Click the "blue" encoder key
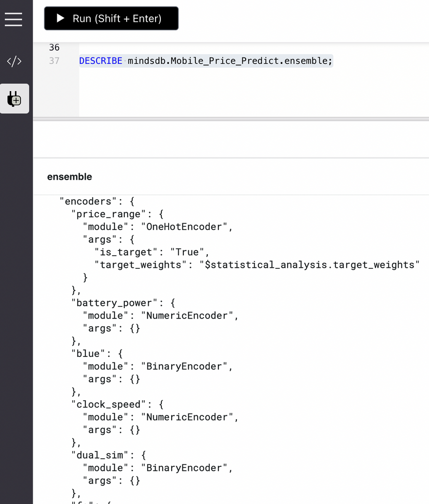 click(88, 354)
